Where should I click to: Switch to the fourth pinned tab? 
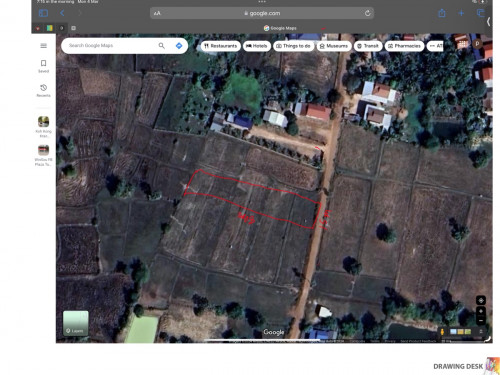pos(74,28)
